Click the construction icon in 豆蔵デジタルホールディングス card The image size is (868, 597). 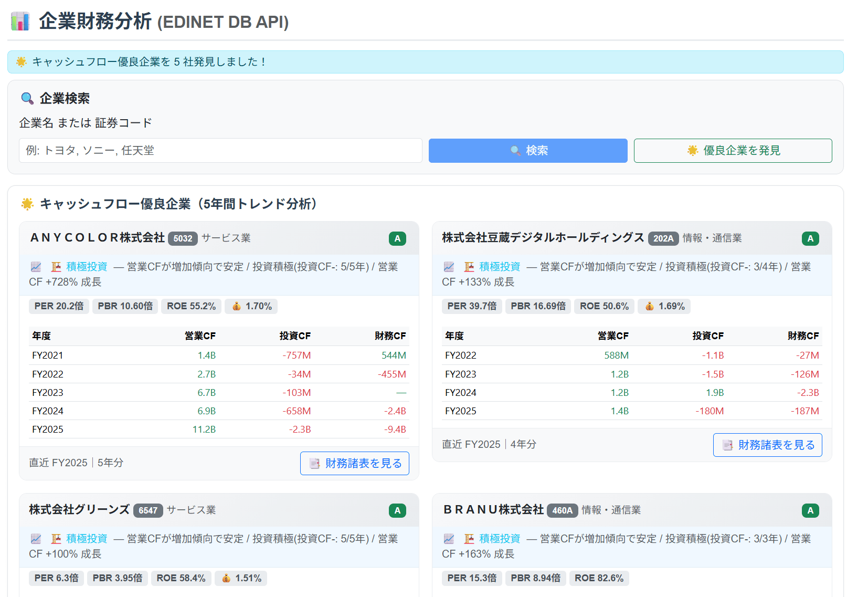(x=469, y=267)
